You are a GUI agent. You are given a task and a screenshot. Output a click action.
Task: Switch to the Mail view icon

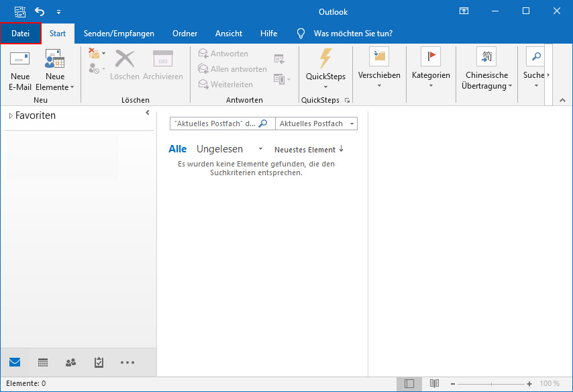click(x=15, y=362)
